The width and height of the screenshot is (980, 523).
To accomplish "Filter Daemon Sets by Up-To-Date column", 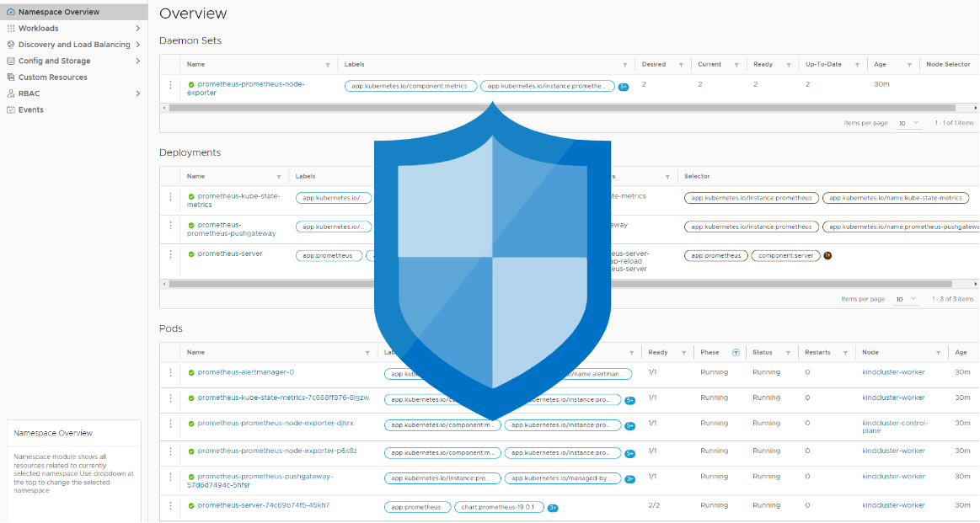I will tap(858, 65).
